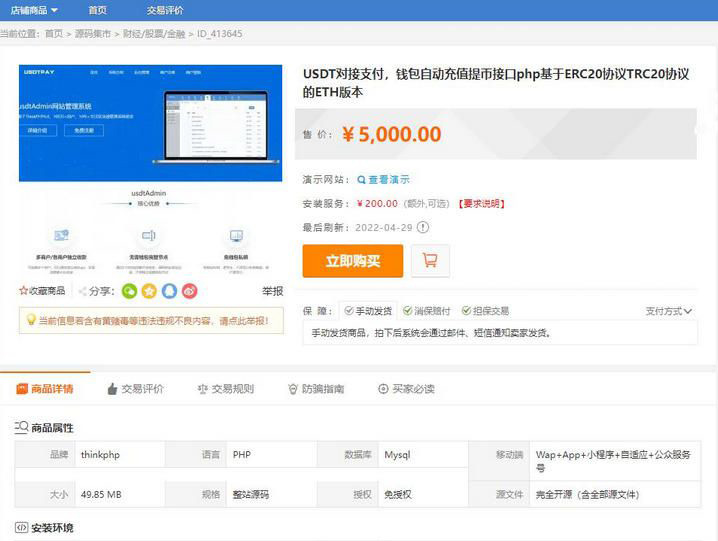Click 收藏商品 favorite label
This screenshot has height=541, width=718.
click(47, 290)
